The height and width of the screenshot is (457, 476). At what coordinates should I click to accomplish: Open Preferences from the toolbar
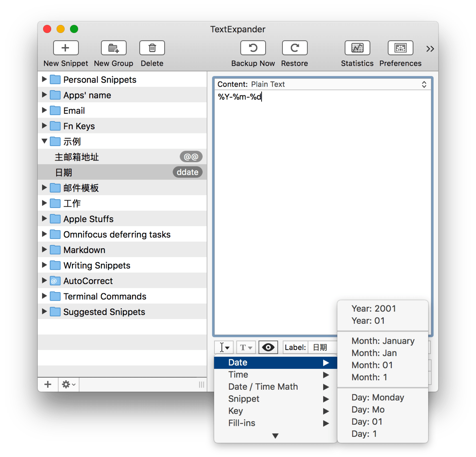[400, 48]
